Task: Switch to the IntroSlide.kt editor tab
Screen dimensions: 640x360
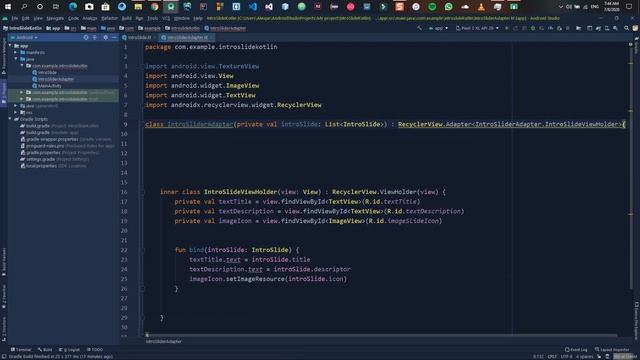Action: [x=139, y=38]
